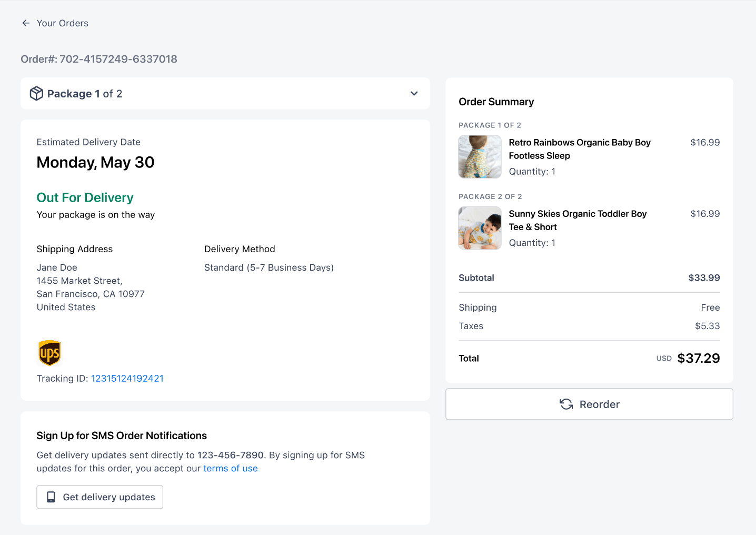Image resolution: width=756 pixels, height=535 pixels.
Task: Select the Out For Delivery status text
Action: pos(85,197)
